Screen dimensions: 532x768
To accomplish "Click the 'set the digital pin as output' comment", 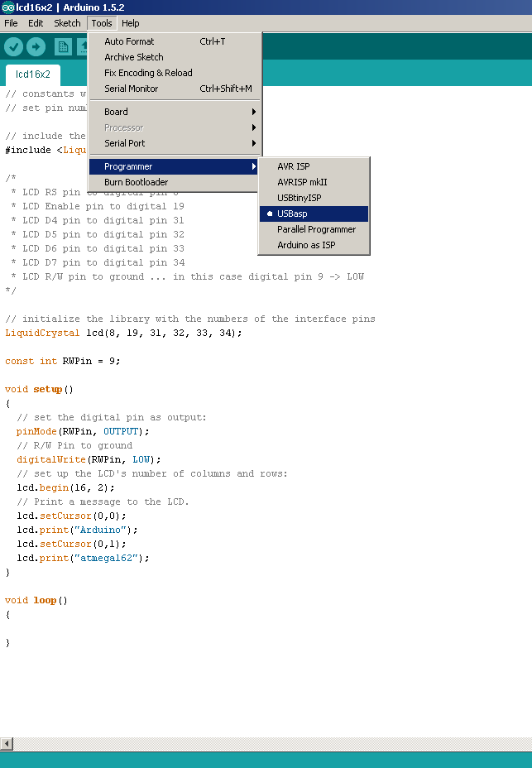I will click(112, 417).
